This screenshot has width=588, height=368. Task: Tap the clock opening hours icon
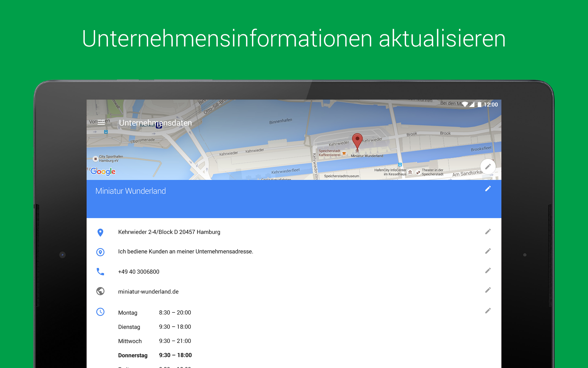[100, 312]
